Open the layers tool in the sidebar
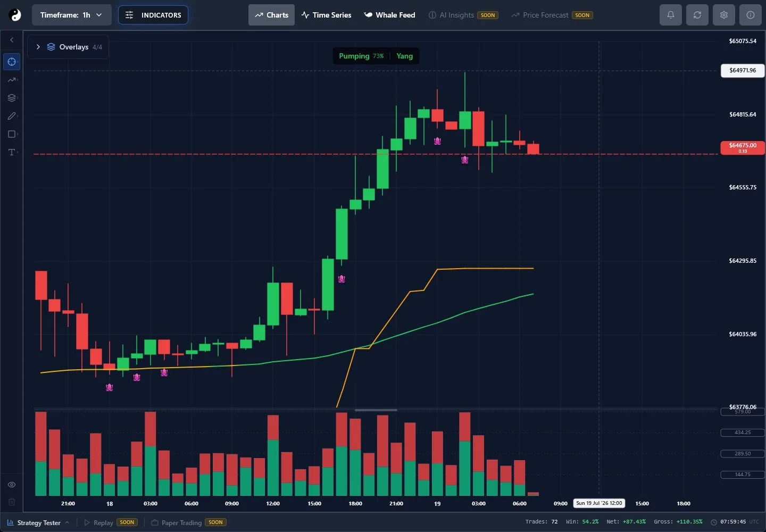 (x=12, y=98)
